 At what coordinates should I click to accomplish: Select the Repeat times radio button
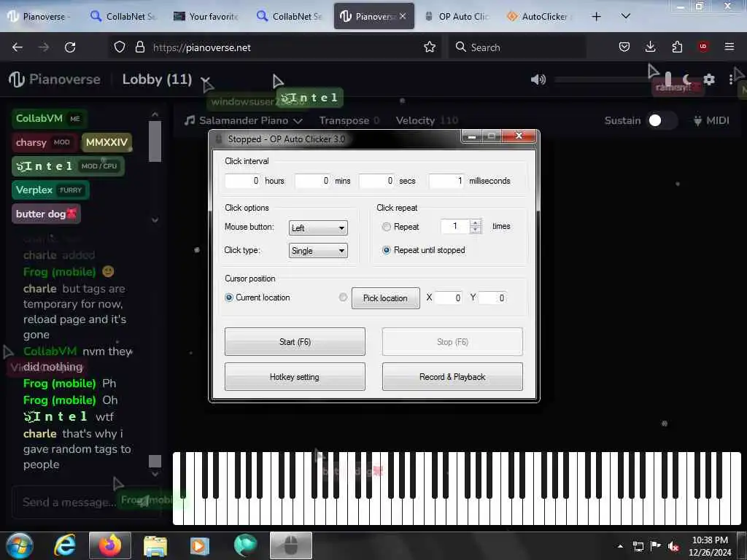[387, 227]
